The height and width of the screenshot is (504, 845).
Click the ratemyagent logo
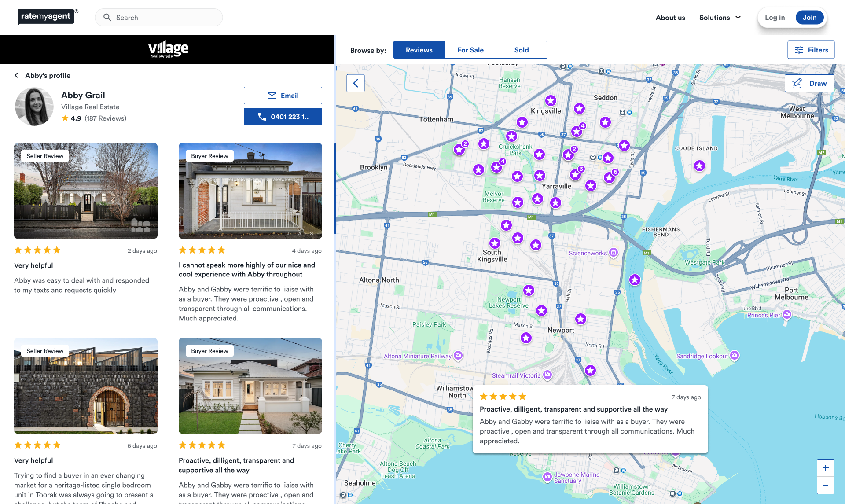pos(46,17)
